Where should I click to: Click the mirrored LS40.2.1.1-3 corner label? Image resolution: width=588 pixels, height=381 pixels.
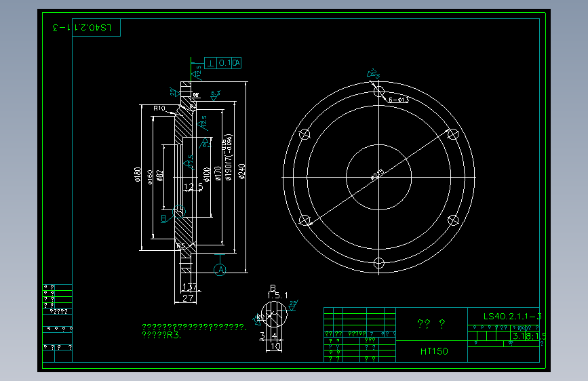pyautogui.click(x=82, y=27)
